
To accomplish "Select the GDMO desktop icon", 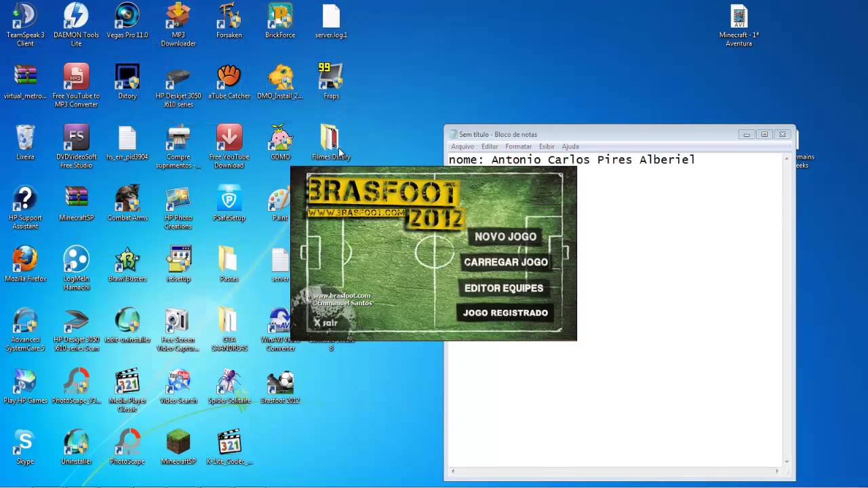I will pos(280,143).
